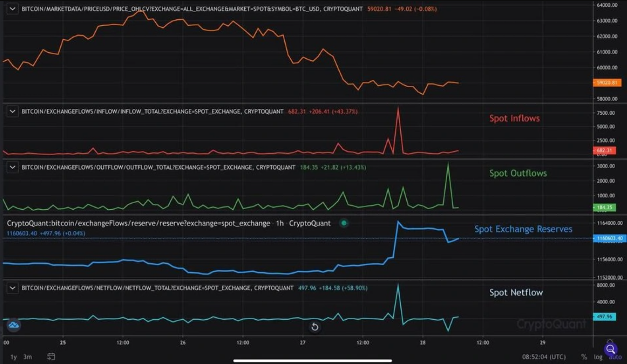
Task: Toggle auto scale mode
Action: [x=615, y=357]
